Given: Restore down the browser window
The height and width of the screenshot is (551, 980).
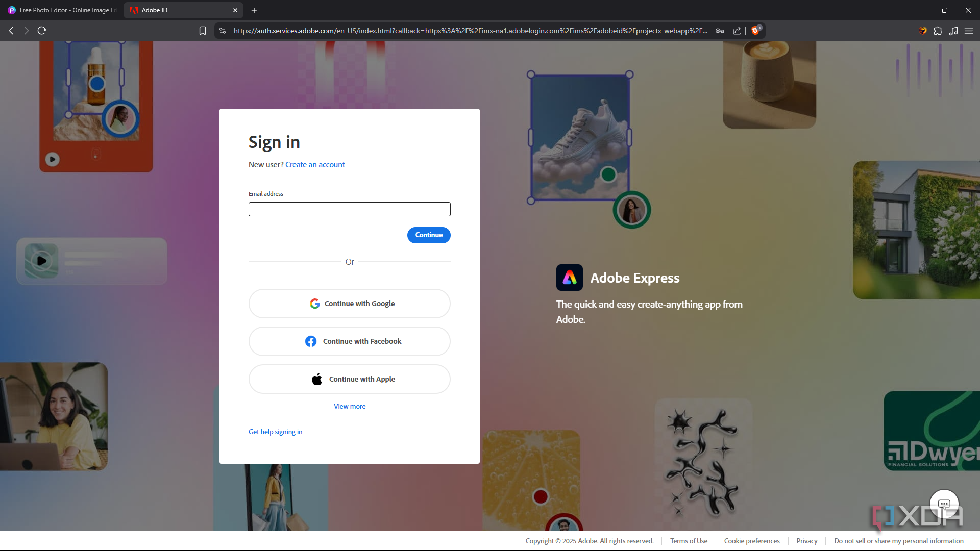Looking at the screenshot, I should (x=945, y=10).
